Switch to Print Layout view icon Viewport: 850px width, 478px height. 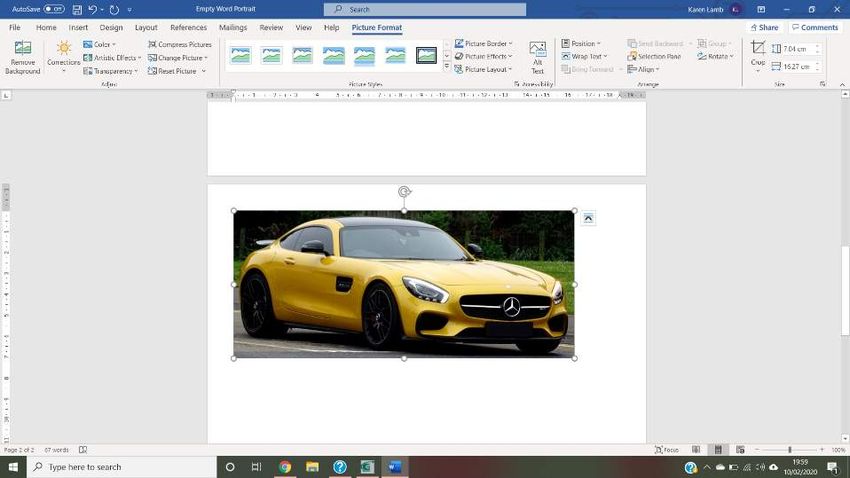[x=718, y=449]
